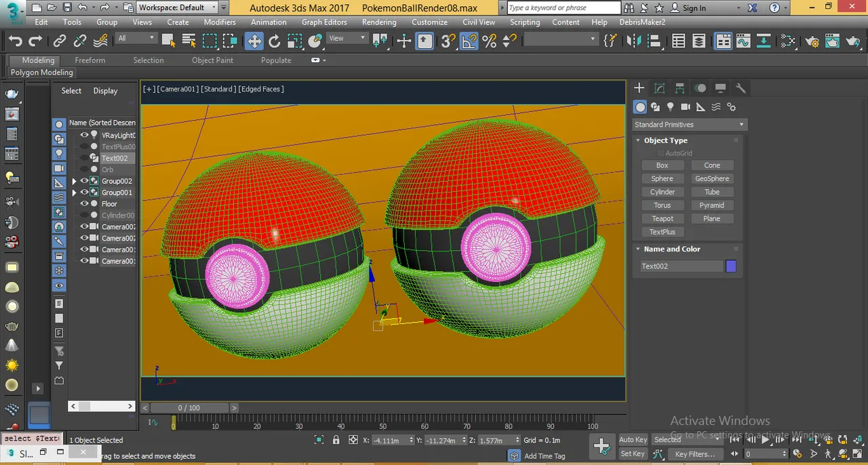868x465 pixels.
Task: Expand Group001 in scene explorer
Action: (75, 193)
